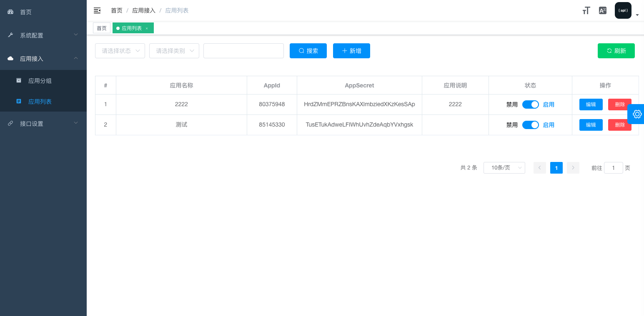Open the font size switcher icon

point(586,11)
